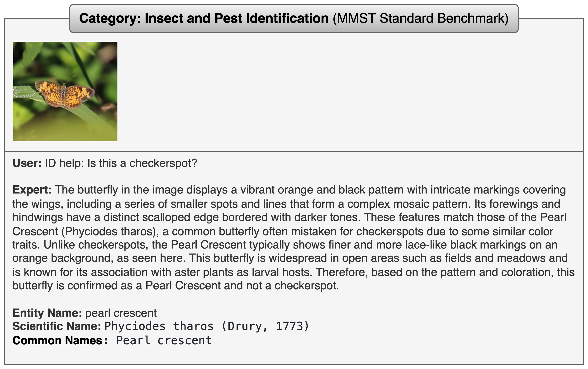Click 'Phyciodes tharos (Drury, 1773)' text
Viewport: 588px width, 369px height.
click(x=207, y=326)
